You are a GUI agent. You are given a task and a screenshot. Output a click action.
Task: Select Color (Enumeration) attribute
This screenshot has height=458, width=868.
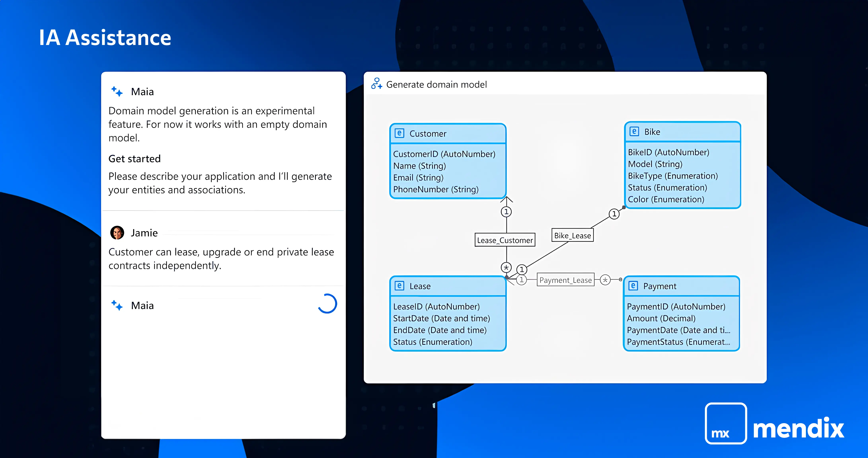coord(666,199)
